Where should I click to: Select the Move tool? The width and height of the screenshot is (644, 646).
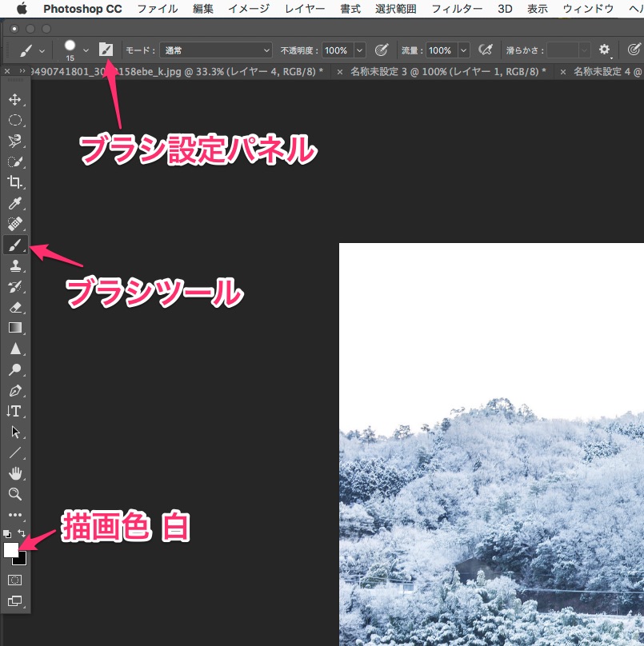[x=14, y=100]
